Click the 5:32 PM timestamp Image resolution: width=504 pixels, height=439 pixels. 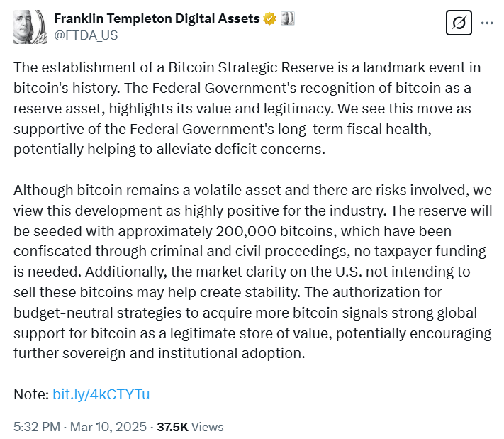(x=37, y=427)
